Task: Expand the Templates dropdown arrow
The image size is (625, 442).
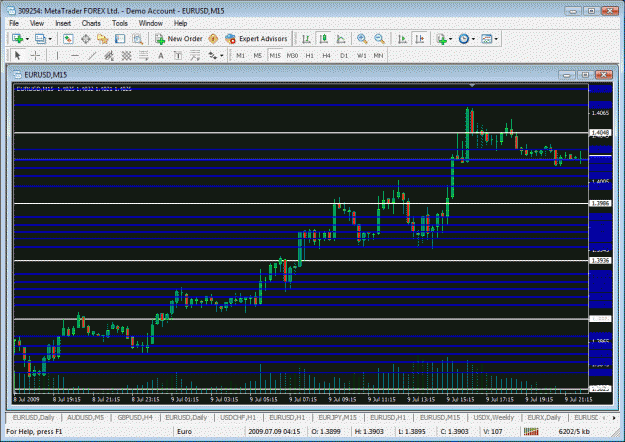Action: point(496,39)
